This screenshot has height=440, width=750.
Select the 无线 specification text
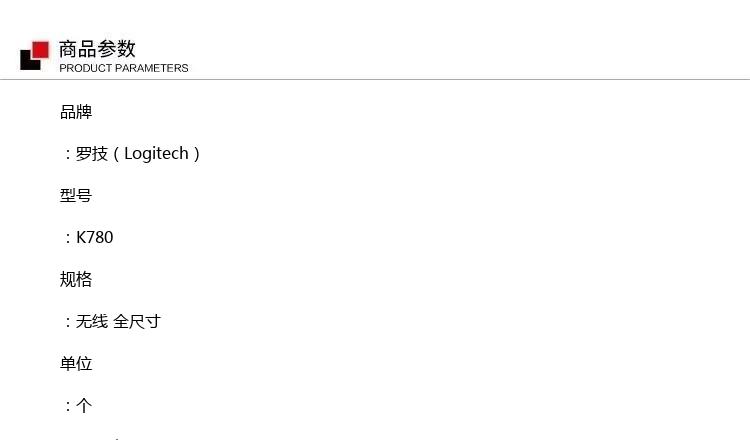(x=92, y=321)
